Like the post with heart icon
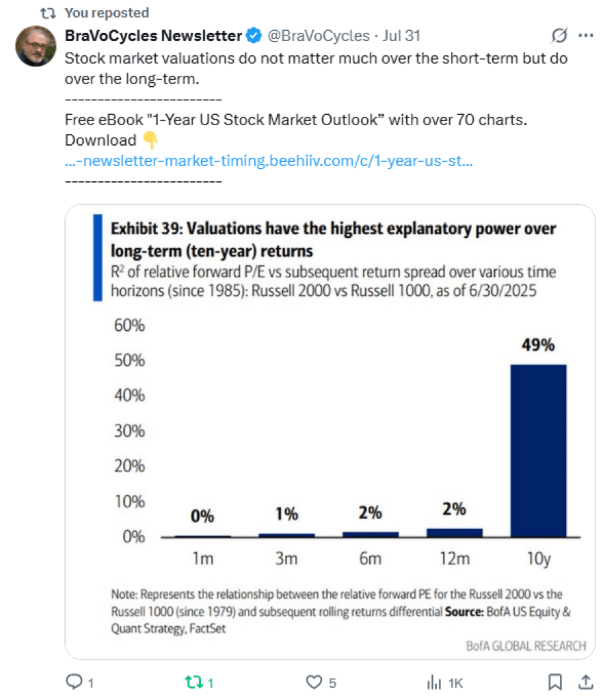 click(314, 682)
